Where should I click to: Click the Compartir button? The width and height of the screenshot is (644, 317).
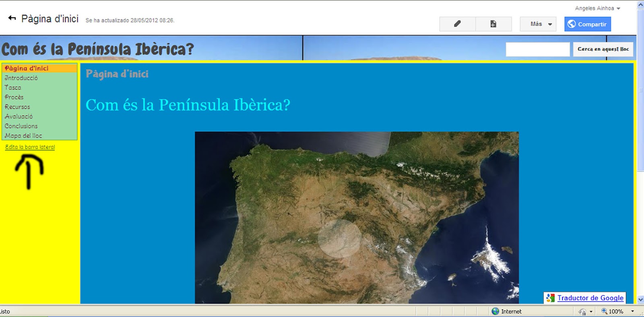(x=588, y=24)
